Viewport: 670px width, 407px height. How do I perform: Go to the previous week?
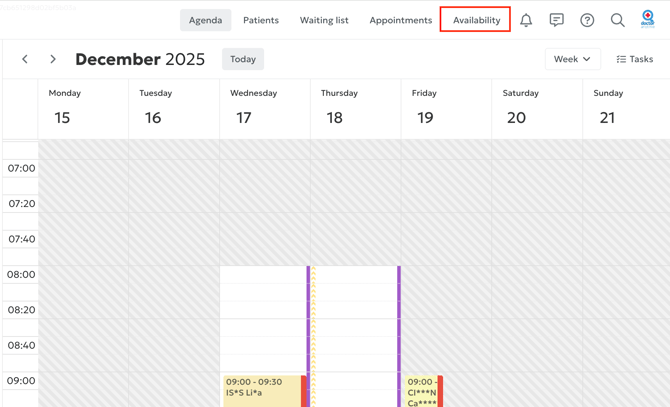pos(25,59)
